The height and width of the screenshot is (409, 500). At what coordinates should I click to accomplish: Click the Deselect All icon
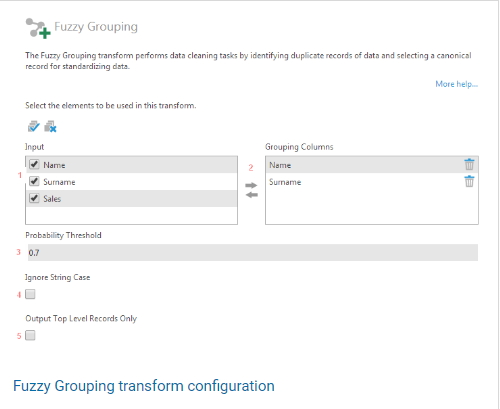(50, 127)
